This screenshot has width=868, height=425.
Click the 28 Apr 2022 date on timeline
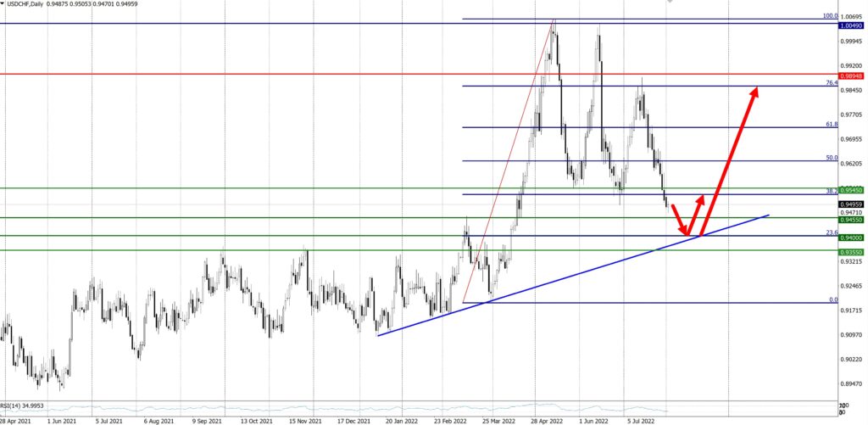545,419
